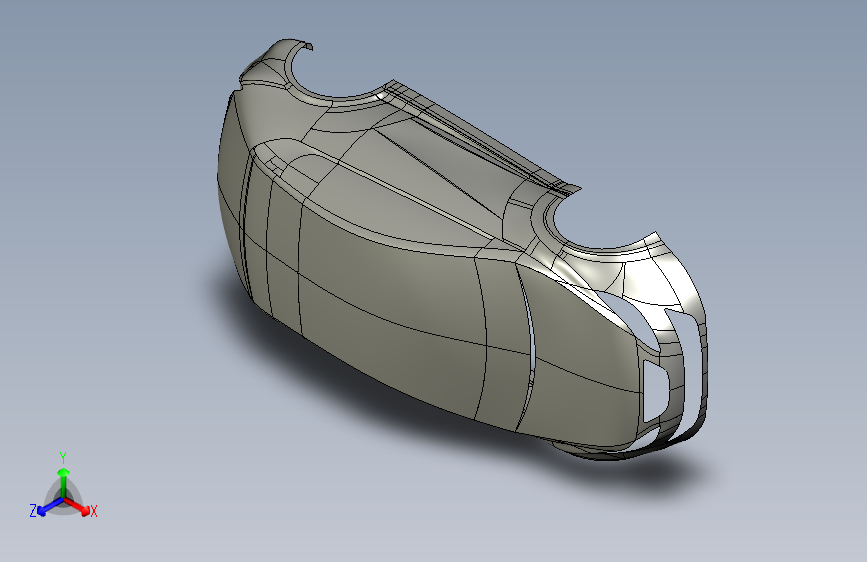Click the green Y axis arrow on triad
Viewport: 867px width, 562px height.
click(64, 482)
